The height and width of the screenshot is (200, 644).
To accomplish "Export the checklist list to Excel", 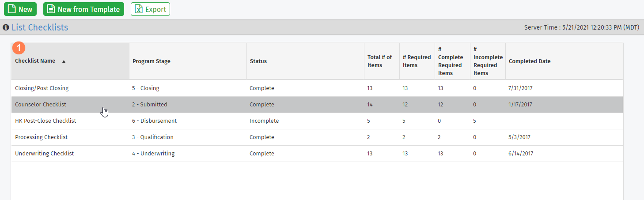I will (150, 9).
